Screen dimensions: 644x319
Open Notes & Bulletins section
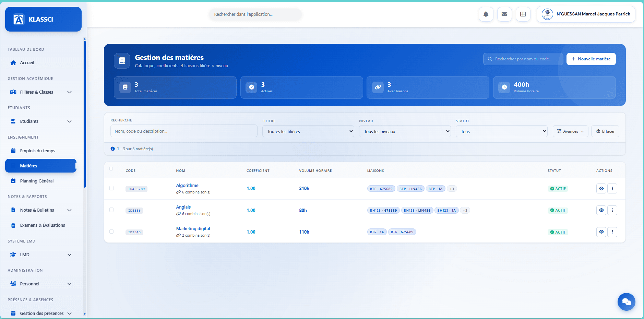37,210
